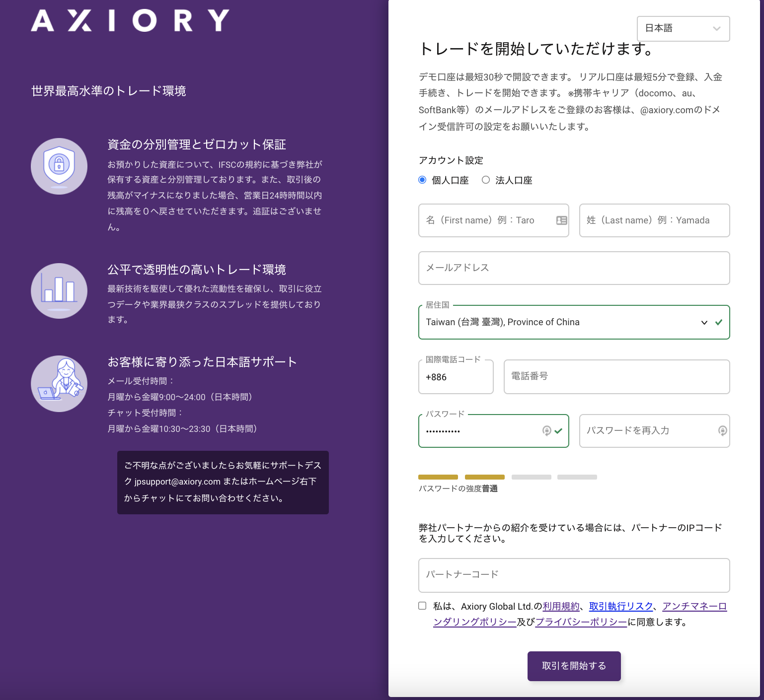This screenshot has width=764, height=700.
Task: Expand the 居住国 country dropdown
Action: click(x=574, y=322)
